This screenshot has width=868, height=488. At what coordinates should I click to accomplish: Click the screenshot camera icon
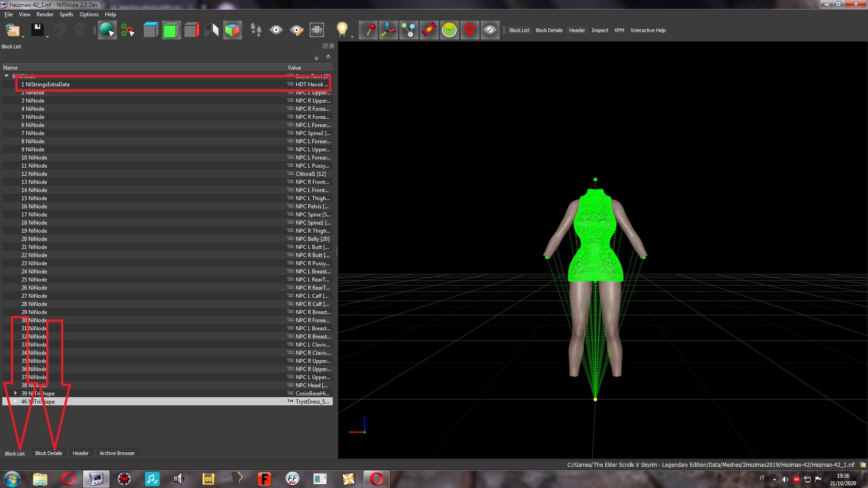point(317,30)
